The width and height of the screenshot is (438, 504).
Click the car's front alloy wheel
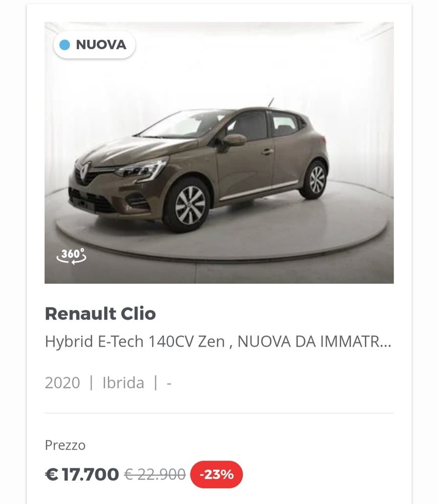click(190, 205)
